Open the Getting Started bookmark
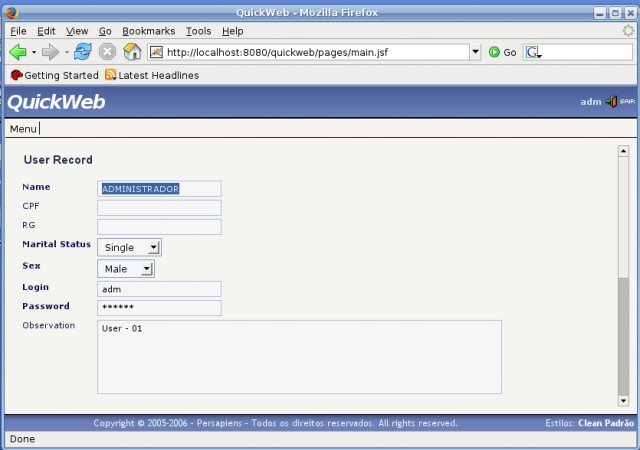 pos(54,75)
